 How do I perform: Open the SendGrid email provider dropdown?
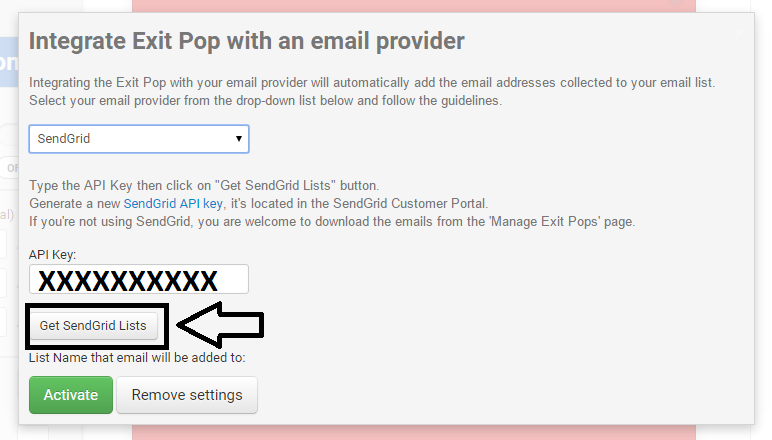tap(138, 139)
